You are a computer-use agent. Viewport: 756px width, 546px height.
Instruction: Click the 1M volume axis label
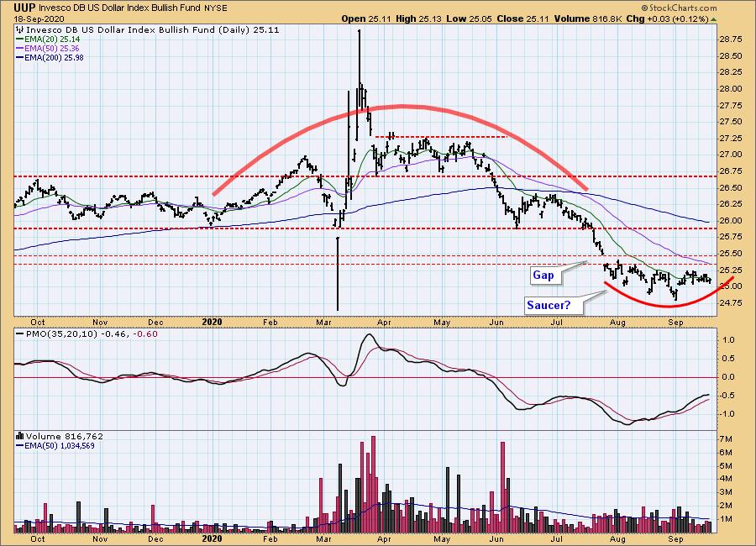(x=727, y=519)
